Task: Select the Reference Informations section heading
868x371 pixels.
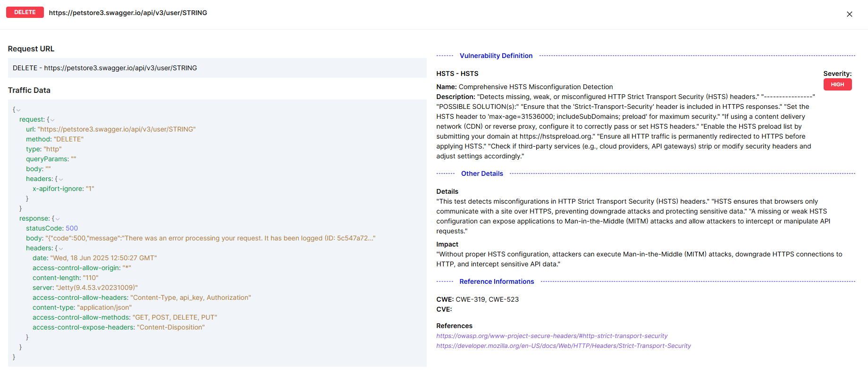Action: click(x=497, y=281)
